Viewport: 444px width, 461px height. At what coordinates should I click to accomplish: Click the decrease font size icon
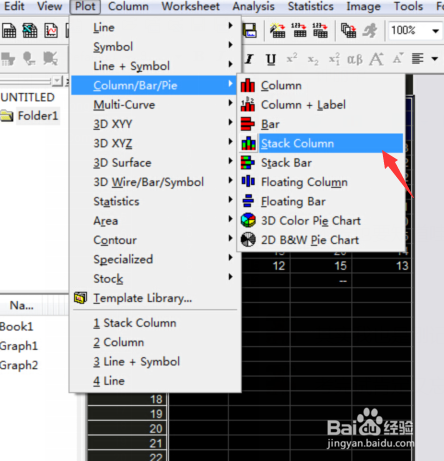coord(398,59)
